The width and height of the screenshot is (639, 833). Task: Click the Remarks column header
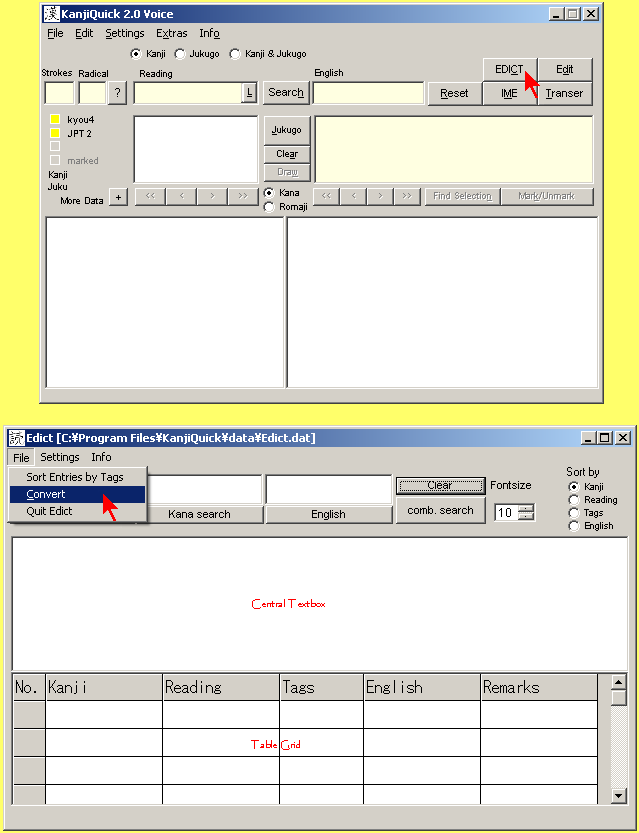click(539, 687)
